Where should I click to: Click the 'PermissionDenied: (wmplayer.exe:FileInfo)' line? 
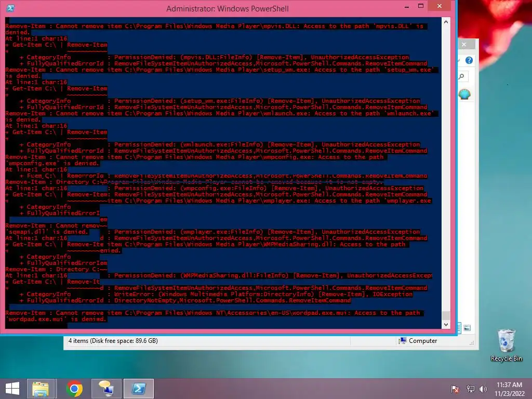pyautogui.click(x=267, y=232)
